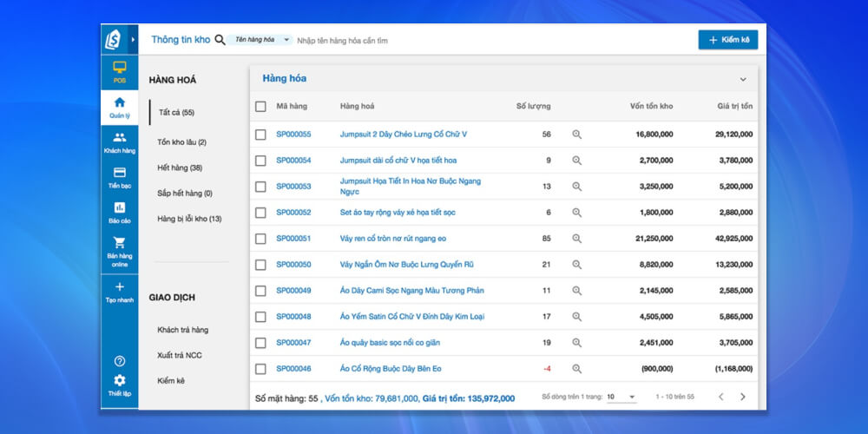This screenshot has height=434, width=868.
Task: Check the box for SP000050
Action: click(x=260, y=265)
